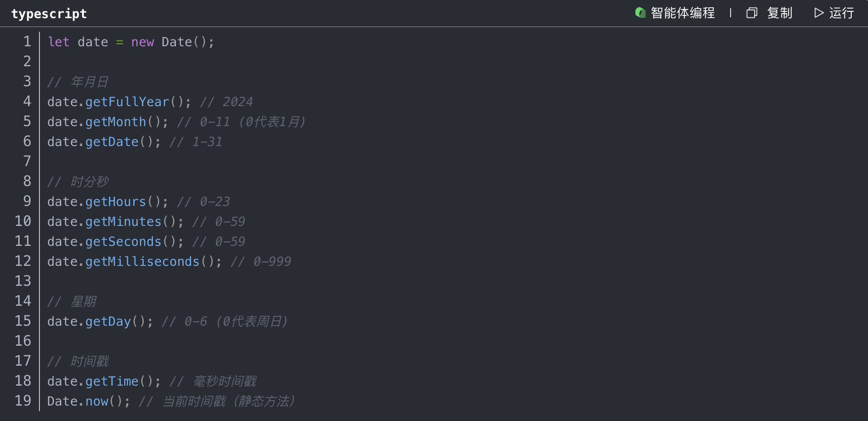Click the getFullYear method name
The height and width of the screenshot is (421, 868).
click(127, 102)
